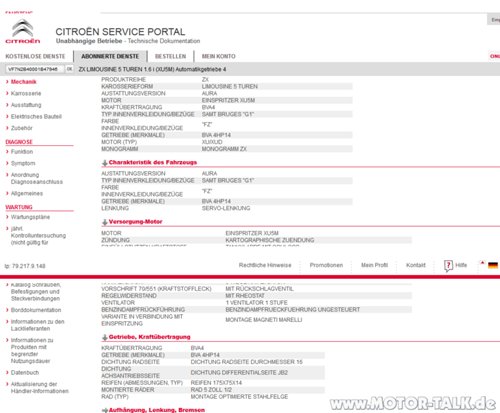Click the WARTUNG section heading
The width and height of the screenshot is (500, 413).
click(19, 207)
